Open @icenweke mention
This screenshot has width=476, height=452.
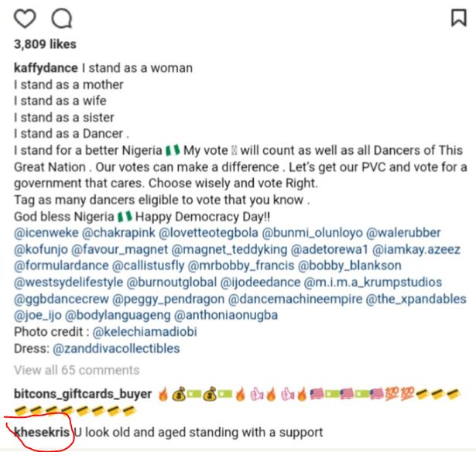tap(47, 233)
